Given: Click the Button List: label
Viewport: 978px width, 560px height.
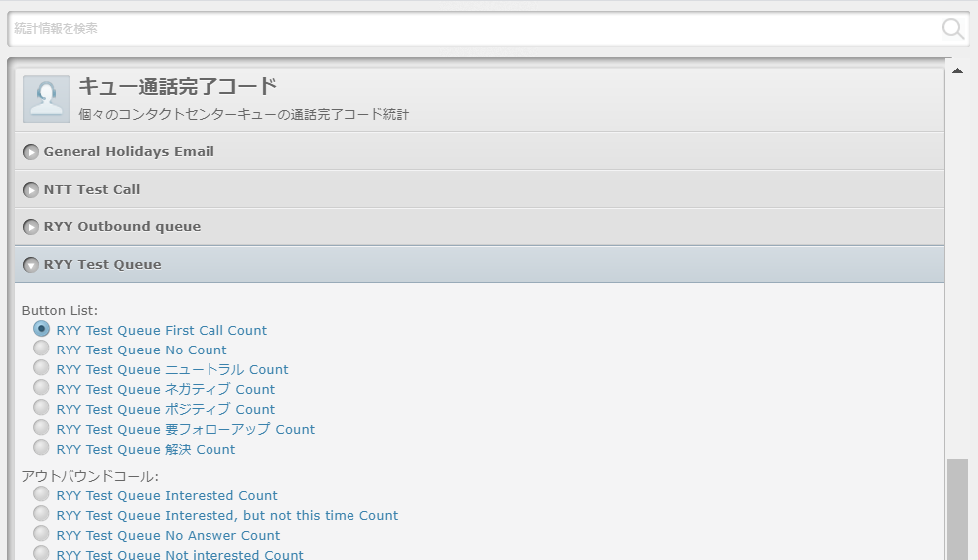Looking at the screenshot, I should [x=60, y=310].
